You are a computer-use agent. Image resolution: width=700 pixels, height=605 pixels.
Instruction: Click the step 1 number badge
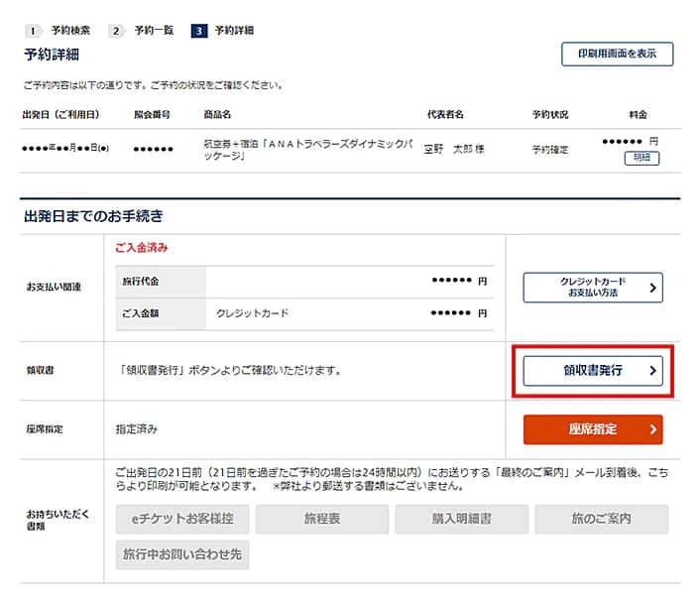30,31
